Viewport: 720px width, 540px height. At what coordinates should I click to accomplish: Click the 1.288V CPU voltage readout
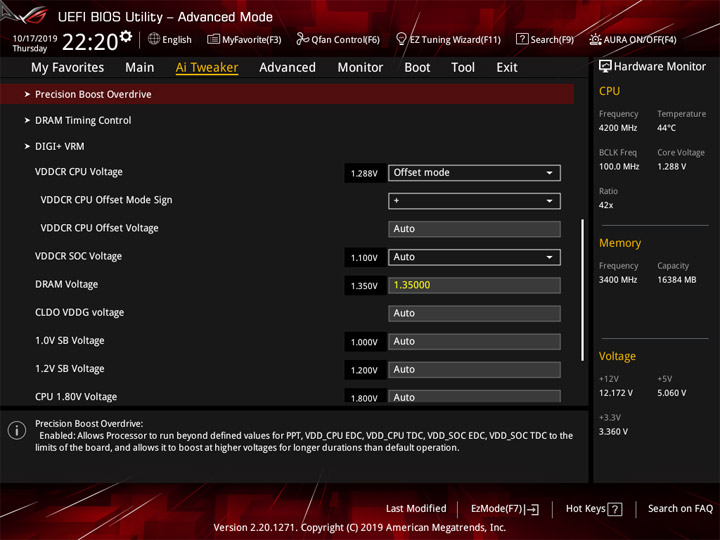pos(365,174)
